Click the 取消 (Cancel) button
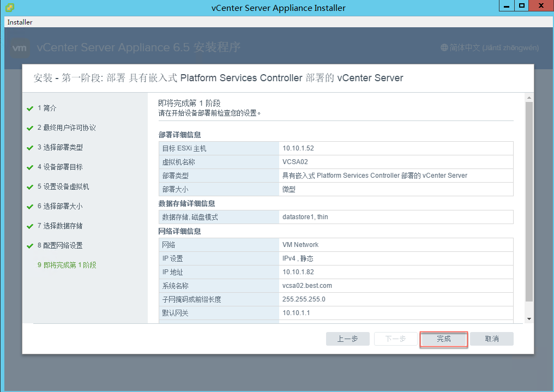Screen dimensions: 554x392 [x=491, y=339]
